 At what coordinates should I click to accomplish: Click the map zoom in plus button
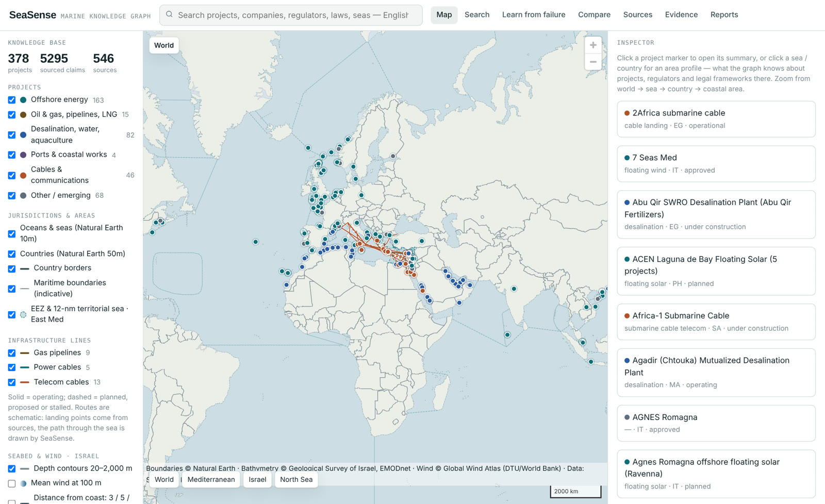593,45
